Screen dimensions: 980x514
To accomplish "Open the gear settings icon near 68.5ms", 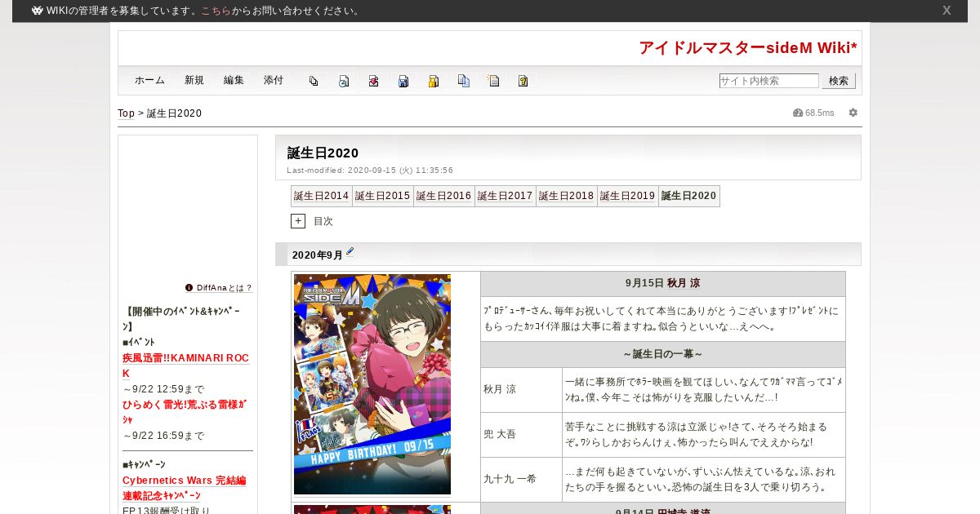I will [853, 113].
